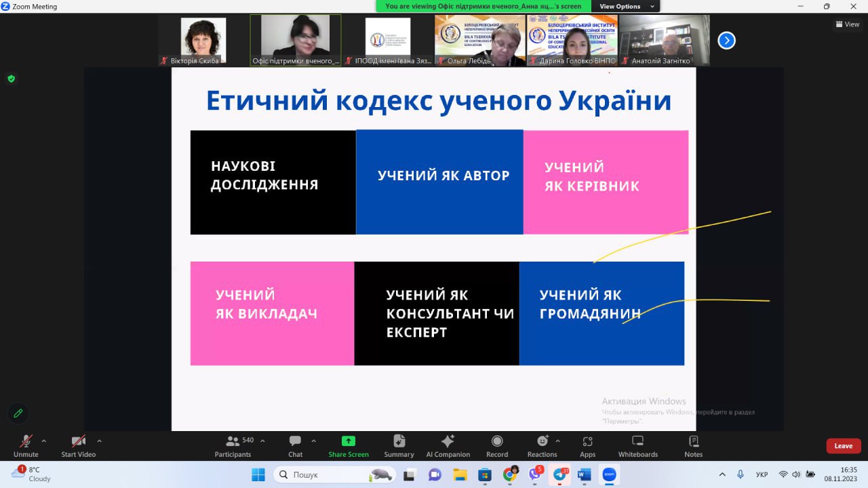This screenshot has width=868, height=488.
Task: Select Ольга Лебідь's video thumbnail
Action: coord(480,41)
